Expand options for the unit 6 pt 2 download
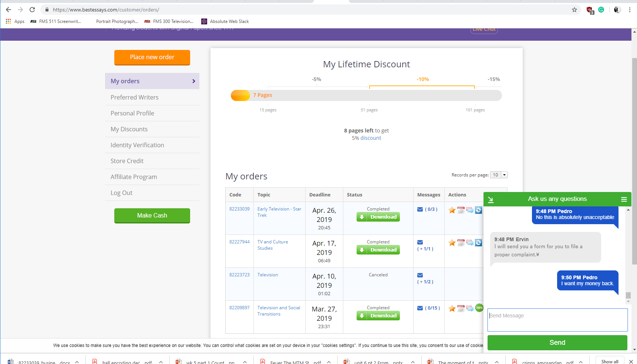 (x=413, y=362)
